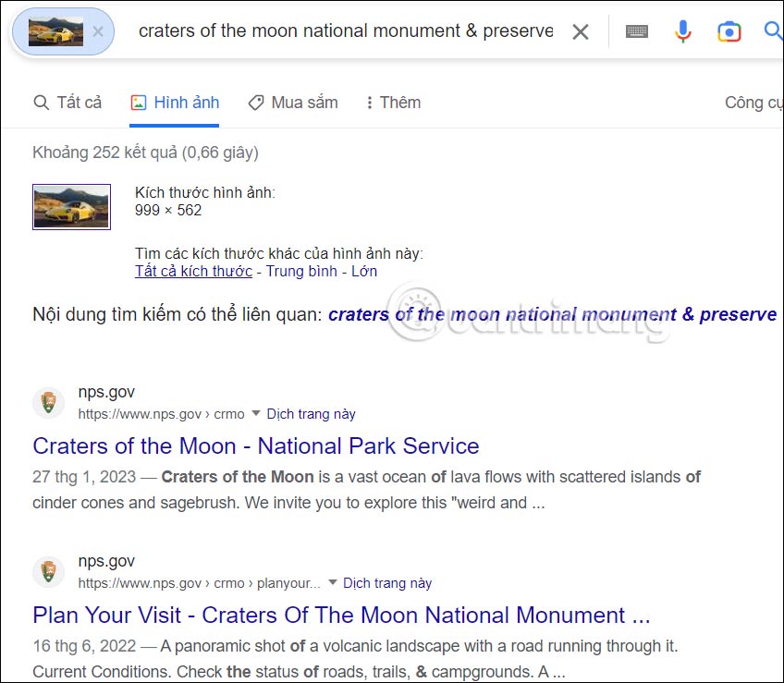Start a voice search with the microphone icon

(x=683, y=30)
